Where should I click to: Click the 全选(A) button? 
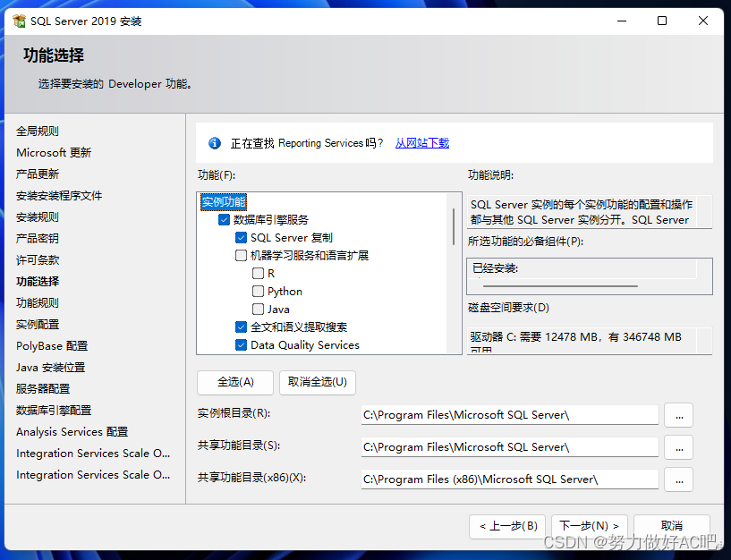(x=235, y=382)
